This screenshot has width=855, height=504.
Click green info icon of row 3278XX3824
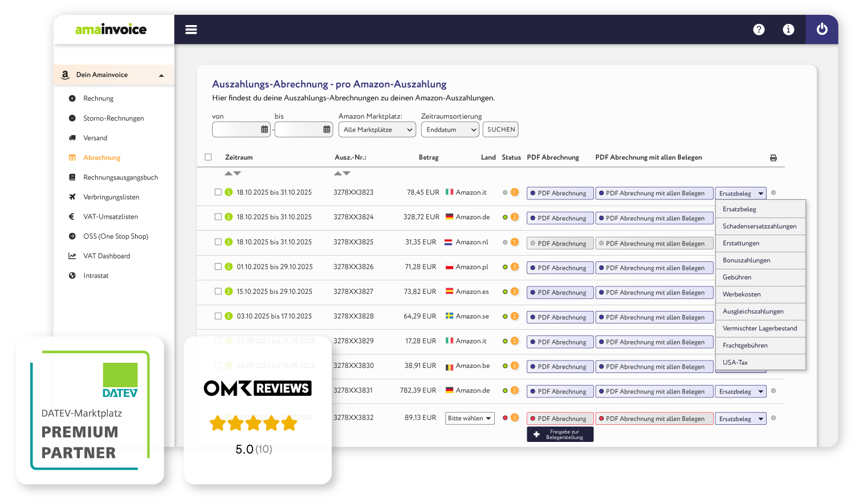click(229, 217)
